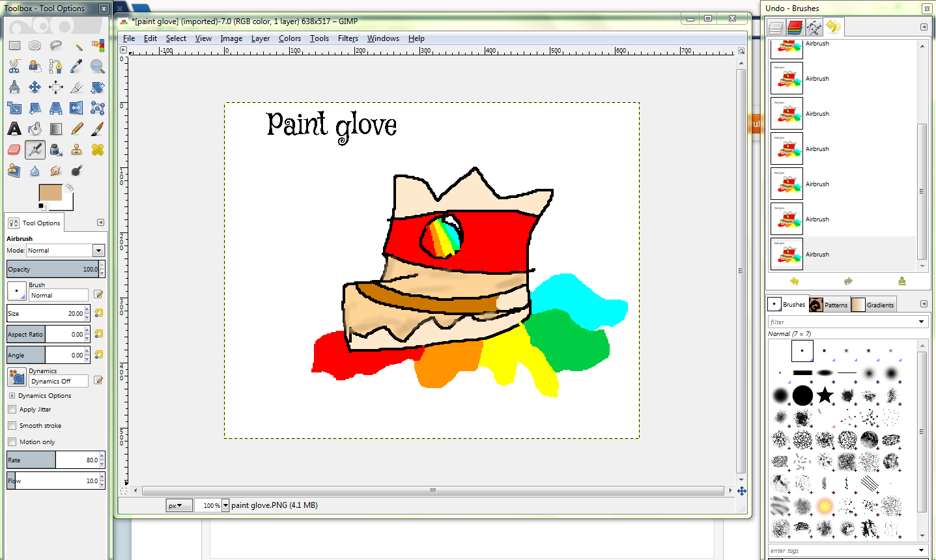Choose the Clone stamp tool
The image size is (936, 560).
pyautogui.click(x=77, y=150)
